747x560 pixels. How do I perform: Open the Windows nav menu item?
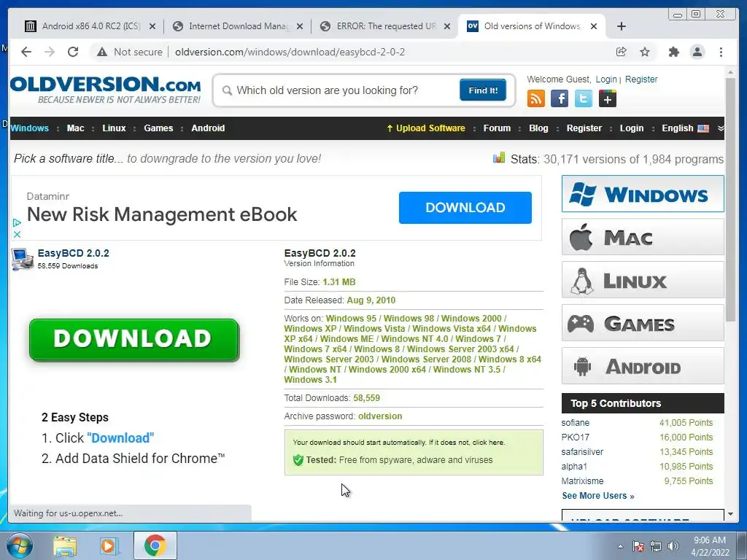click(29, 128)
